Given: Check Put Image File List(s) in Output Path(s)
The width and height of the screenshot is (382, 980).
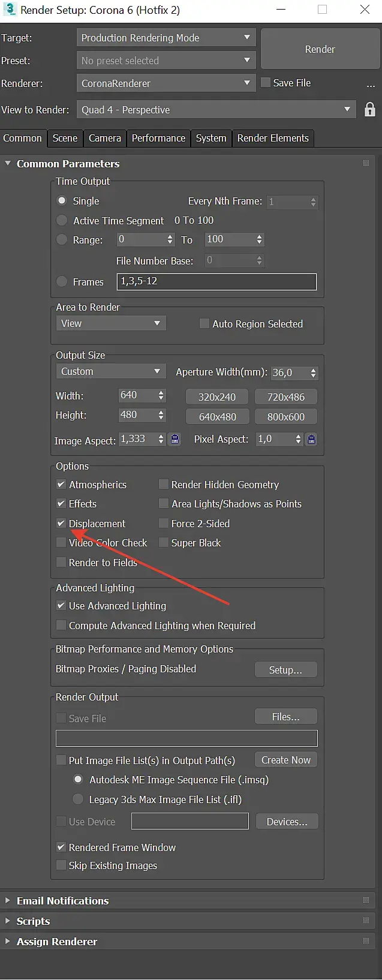Looking at the screenshot, I should click(61, 760).
